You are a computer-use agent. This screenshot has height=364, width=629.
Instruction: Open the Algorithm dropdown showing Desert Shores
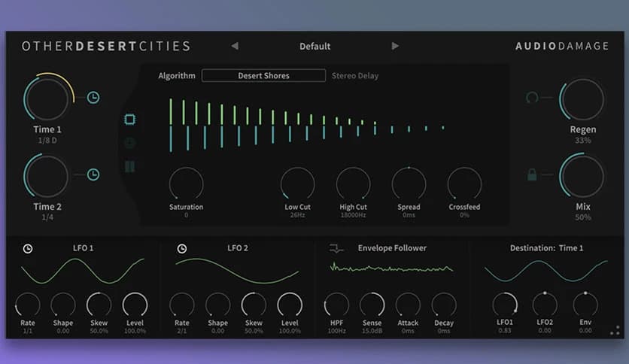point(263,75)
